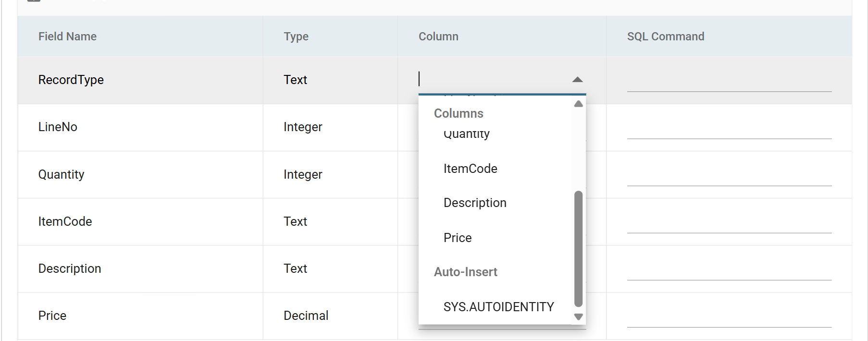Click the Auto-Insert group heading
This screenshot has height=341, width=868.
pos(465,272)
